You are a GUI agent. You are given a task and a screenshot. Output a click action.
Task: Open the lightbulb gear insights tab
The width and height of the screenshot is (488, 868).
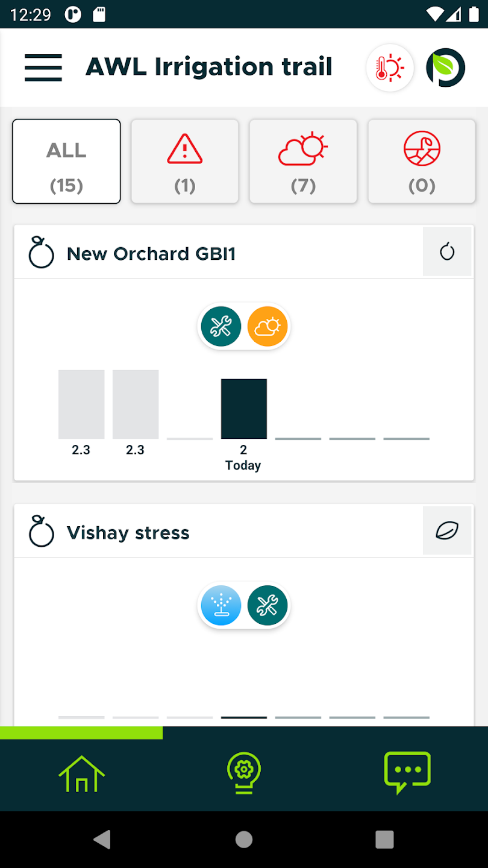coord(243,772)
